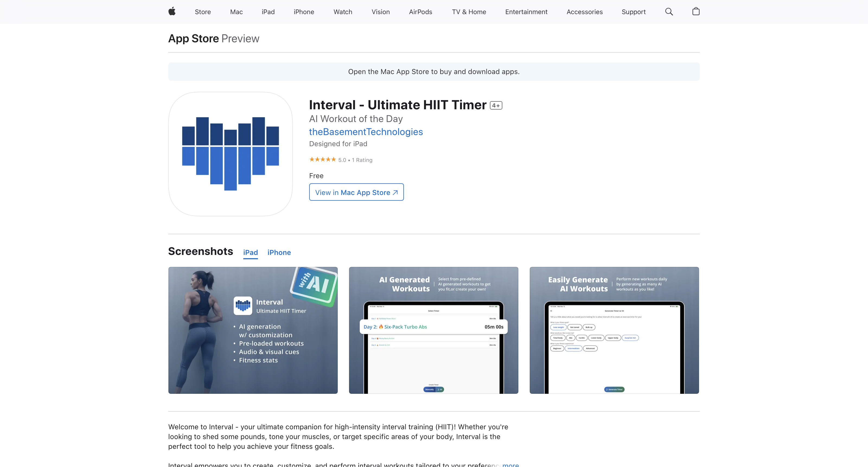Click the 'Open the Mac App Store' banner text
The image size is (868, 467).
(x=434, y=71)
